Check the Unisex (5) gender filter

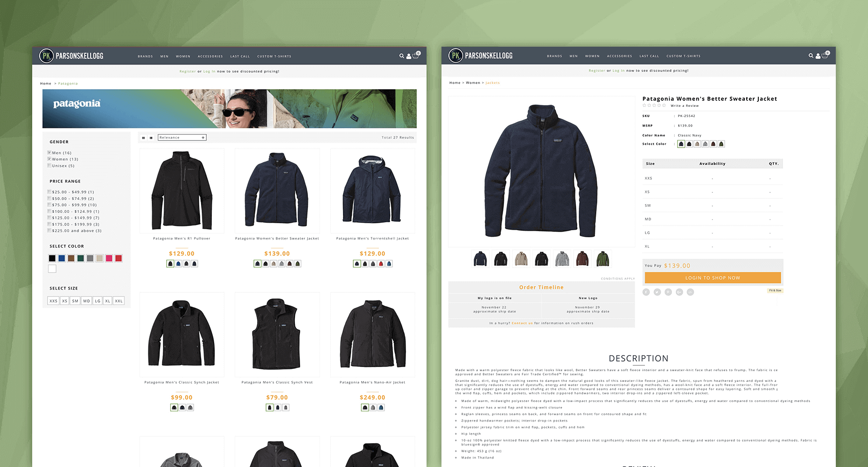49,165
